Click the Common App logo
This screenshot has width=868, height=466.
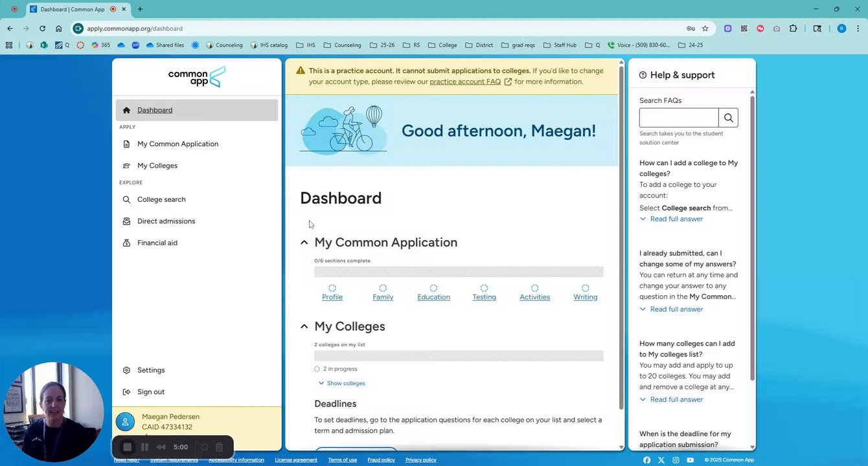pos(197,77)
